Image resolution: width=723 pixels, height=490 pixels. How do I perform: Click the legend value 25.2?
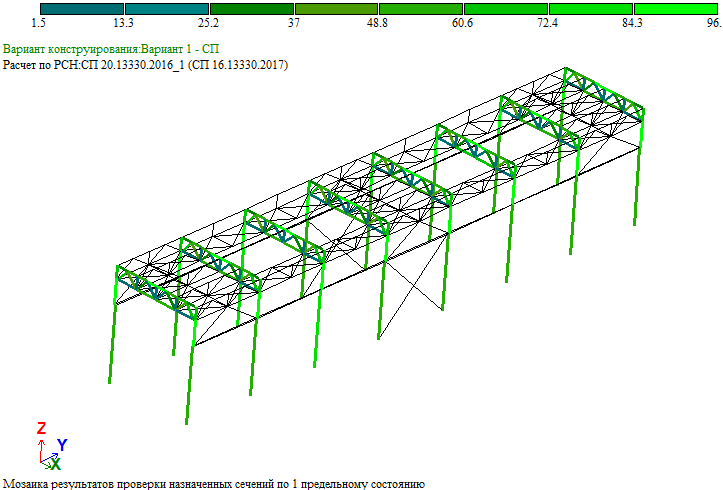(208, 23)
